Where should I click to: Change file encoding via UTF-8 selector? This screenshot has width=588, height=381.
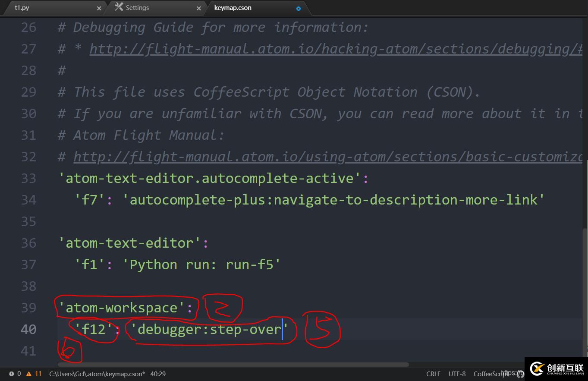(x=457, y=374)
